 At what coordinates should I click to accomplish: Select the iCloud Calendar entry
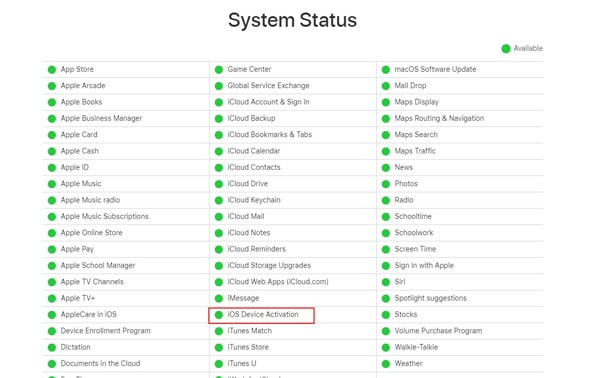point(254,151)
